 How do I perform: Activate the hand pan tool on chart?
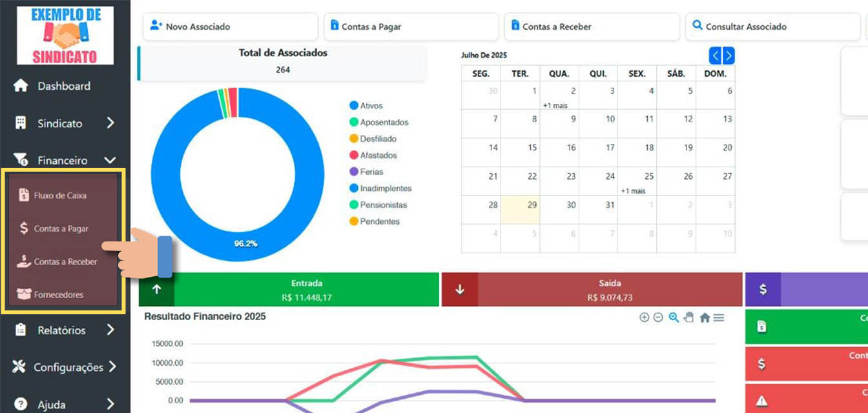[688, 317]
